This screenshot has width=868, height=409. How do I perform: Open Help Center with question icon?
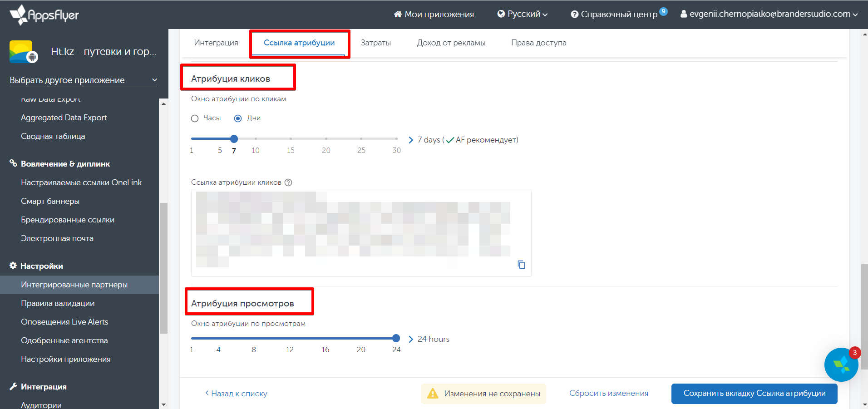point(574,14)
